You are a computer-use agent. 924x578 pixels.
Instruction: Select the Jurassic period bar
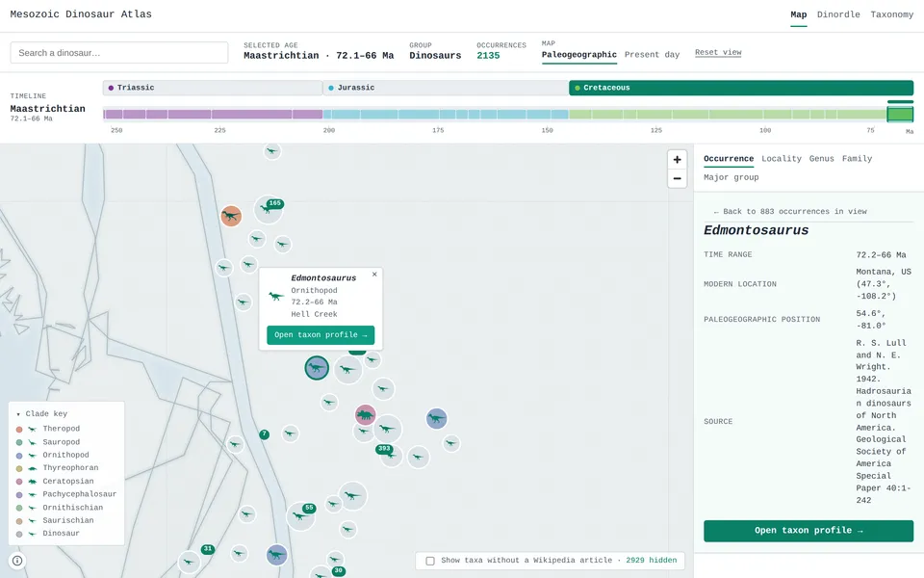pyautogui.click(x=446, y=88)
